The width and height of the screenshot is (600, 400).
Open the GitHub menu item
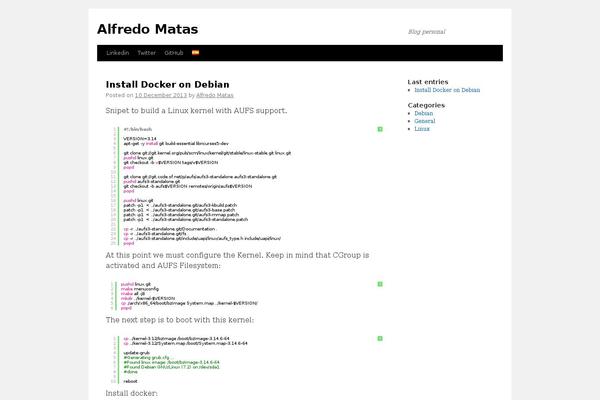[x=174, y=53]
